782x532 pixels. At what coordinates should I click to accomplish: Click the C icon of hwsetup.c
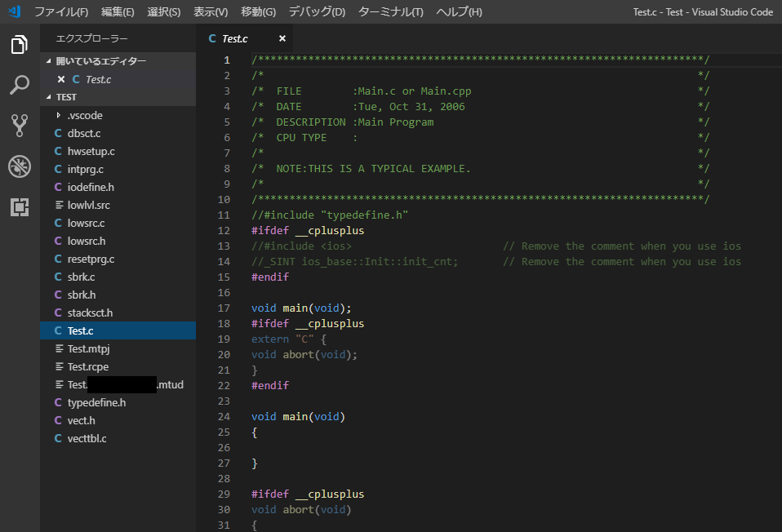pyautogui.click(x=58, y=151)
